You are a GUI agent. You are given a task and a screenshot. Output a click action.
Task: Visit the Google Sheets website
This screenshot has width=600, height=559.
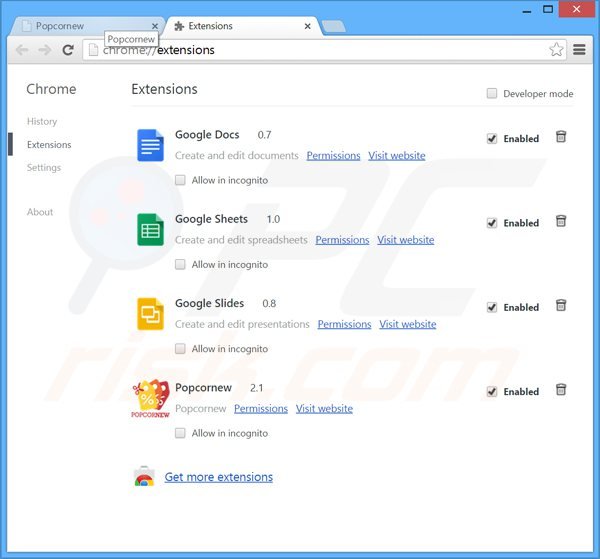point(406,240)
